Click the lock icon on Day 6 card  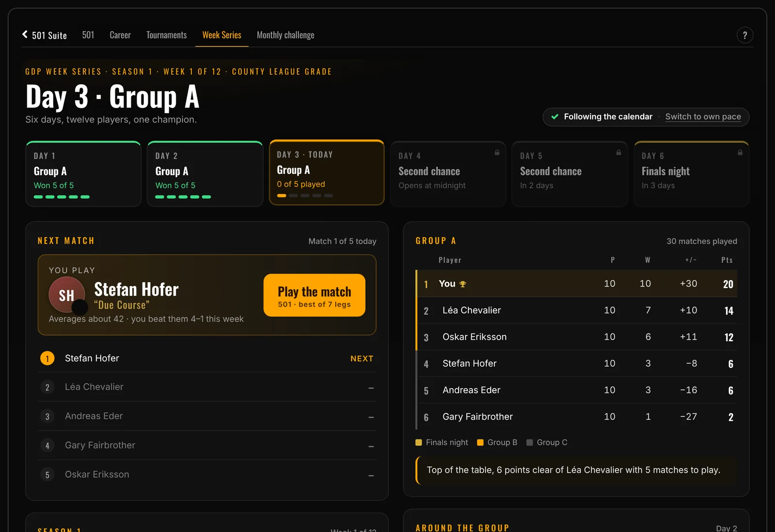click(x=740, y=152)
